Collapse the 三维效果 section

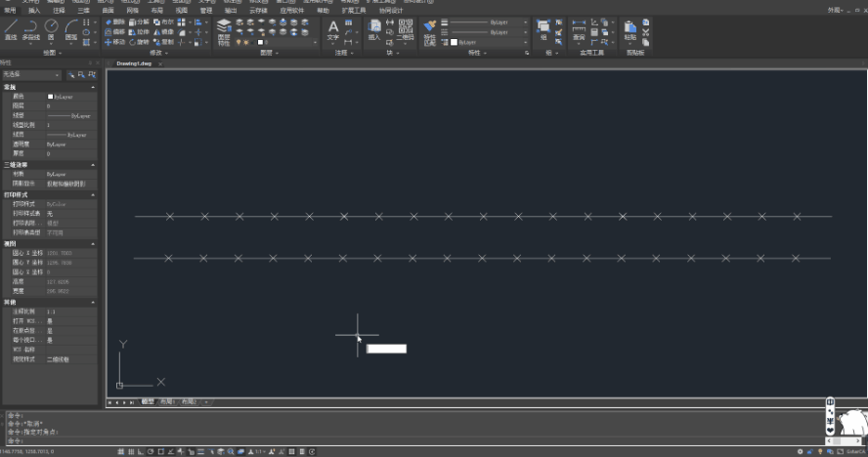(x=93, y=165)
